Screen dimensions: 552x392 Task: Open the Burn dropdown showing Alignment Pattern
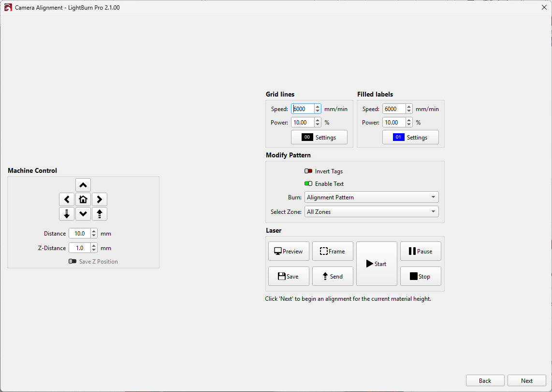[x=371, y=197]
